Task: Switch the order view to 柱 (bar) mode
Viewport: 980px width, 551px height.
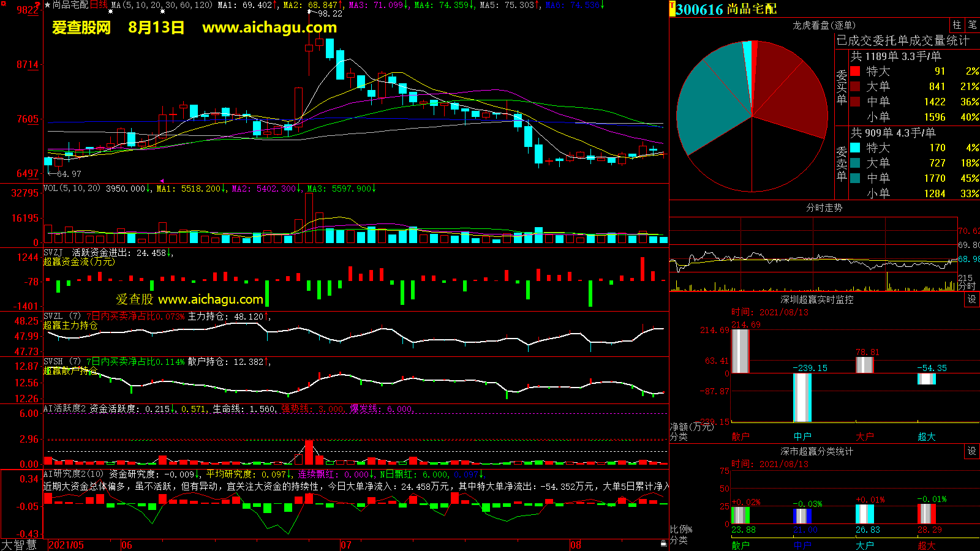Action: 957,24
